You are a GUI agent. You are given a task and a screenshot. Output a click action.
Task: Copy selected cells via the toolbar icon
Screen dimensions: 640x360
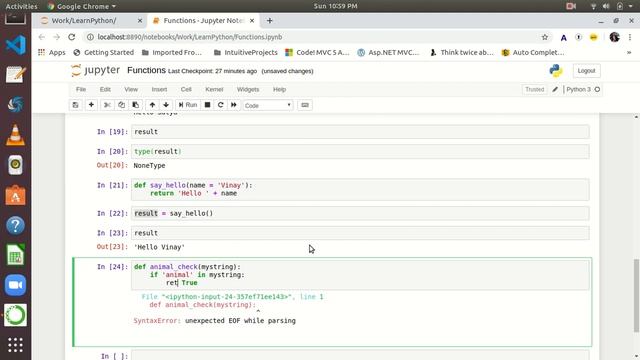point(121,105)
